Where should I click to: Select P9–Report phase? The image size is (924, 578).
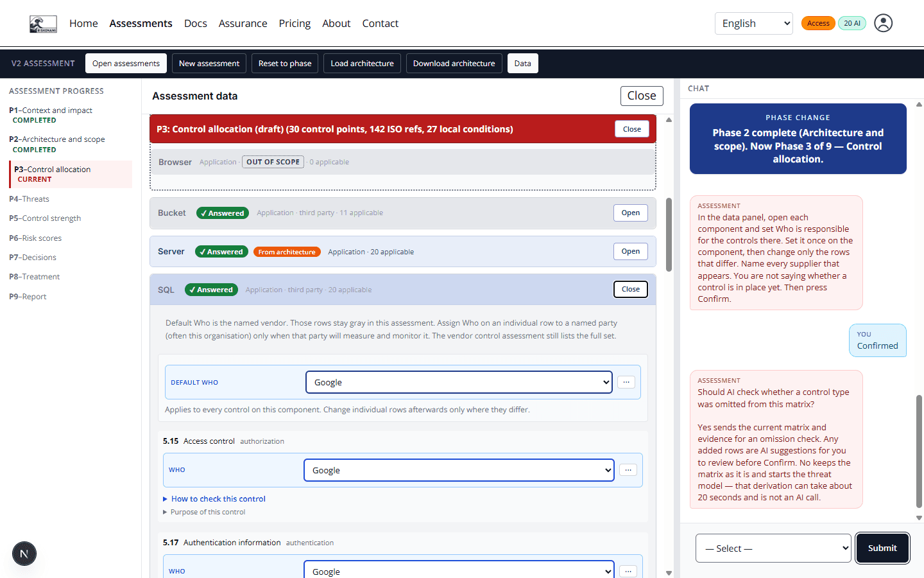(x=28, y=297)
